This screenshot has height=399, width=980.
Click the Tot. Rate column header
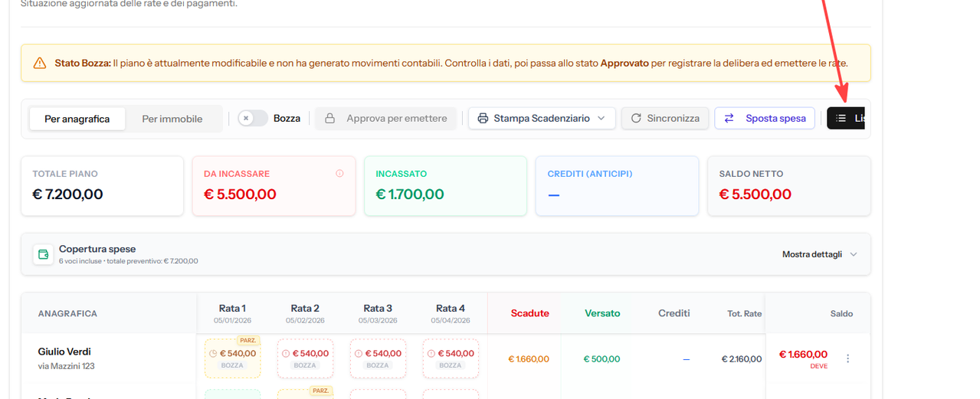click(x=745, y=314)
